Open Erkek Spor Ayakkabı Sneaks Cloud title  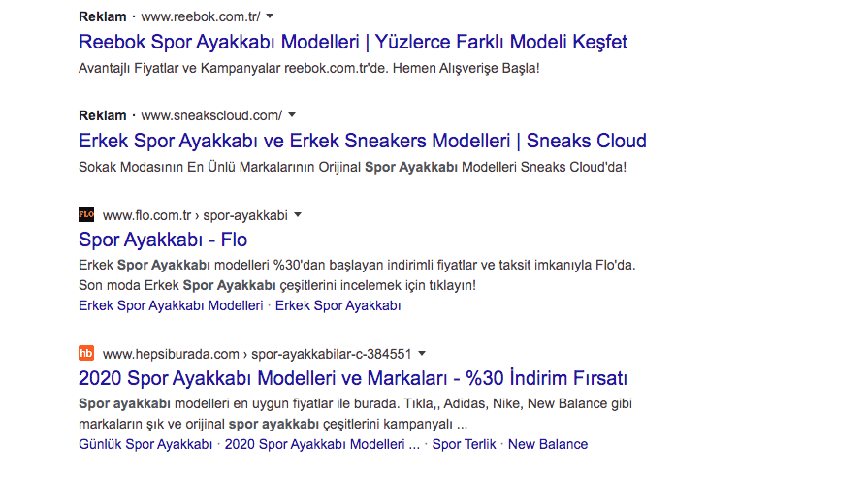click(363, 141)
